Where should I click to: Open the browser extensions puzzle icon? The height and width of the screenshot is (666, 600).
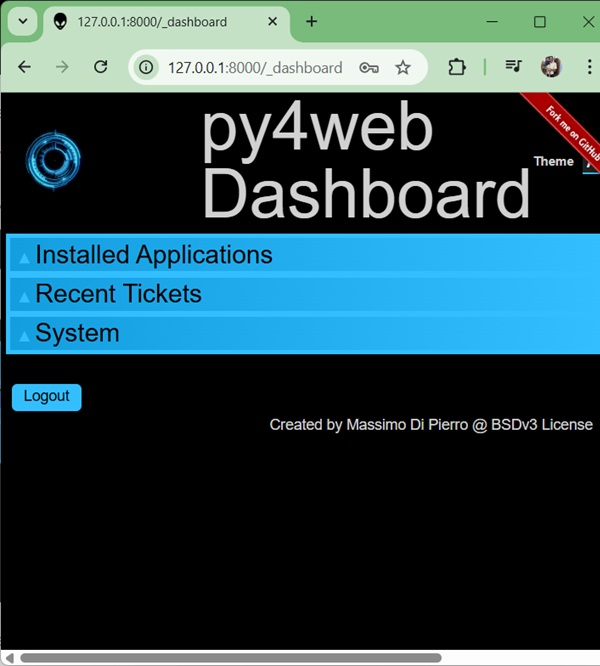coord(457,67)
